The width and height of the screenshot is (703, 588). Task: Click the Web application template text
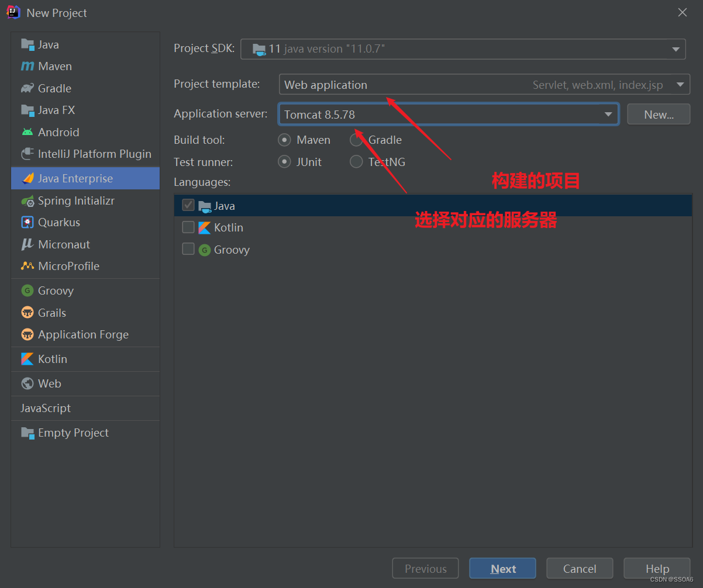click(326, 85)
